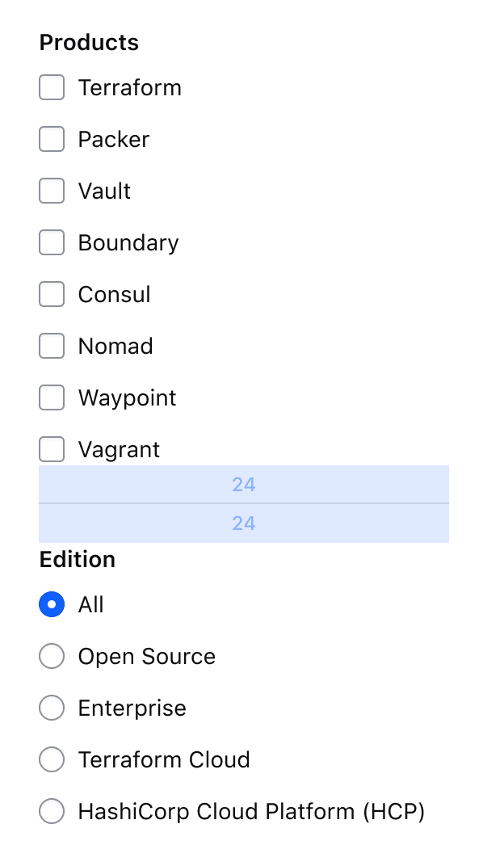
Task: Click the first highlighted 24 row
Action: point(243,484)
